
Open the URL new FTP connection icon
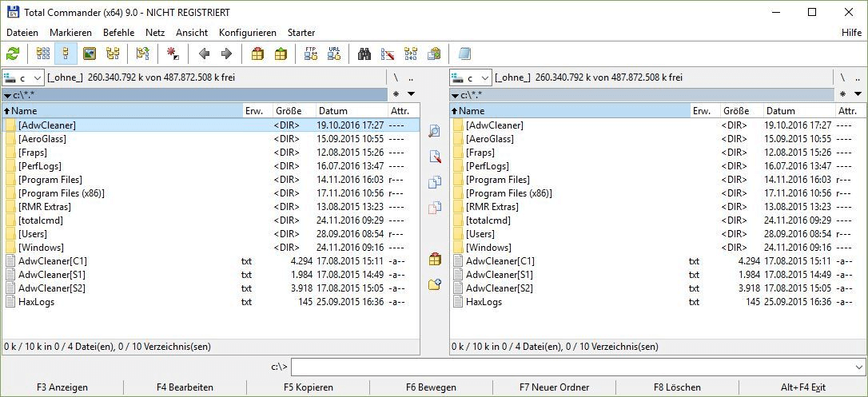(334, 54)
